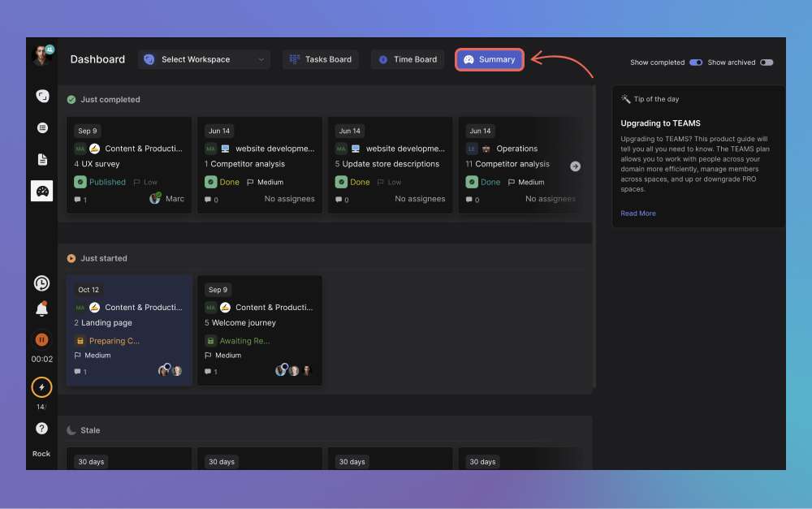
Task: Open the chat spaces icon in sidebar
Action: (42, 96)
